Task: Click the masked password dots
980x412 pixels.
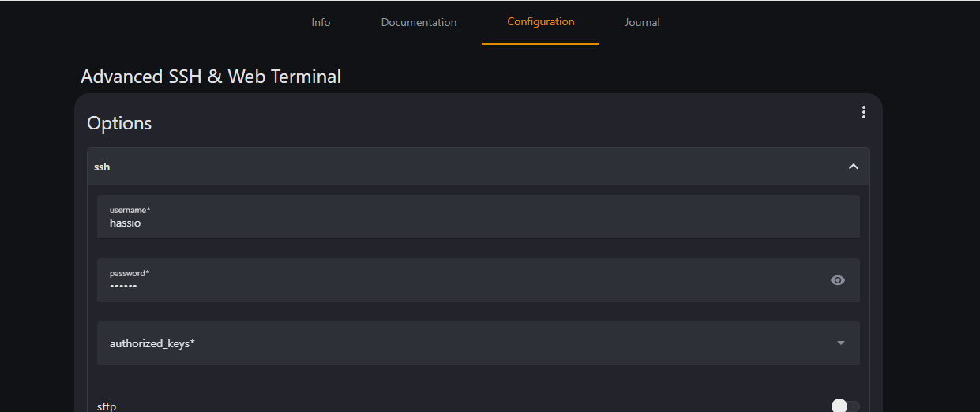Action: (x=123, y=286)
